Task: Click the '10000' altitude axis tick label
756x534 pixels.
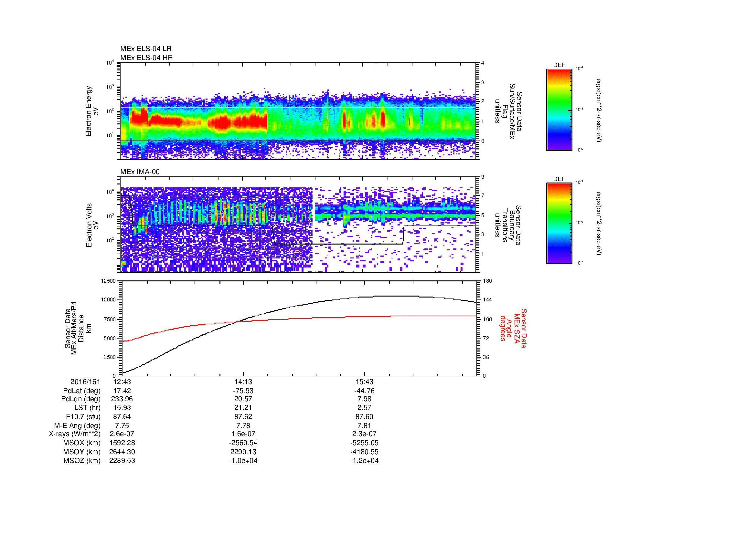Action: 109,300
